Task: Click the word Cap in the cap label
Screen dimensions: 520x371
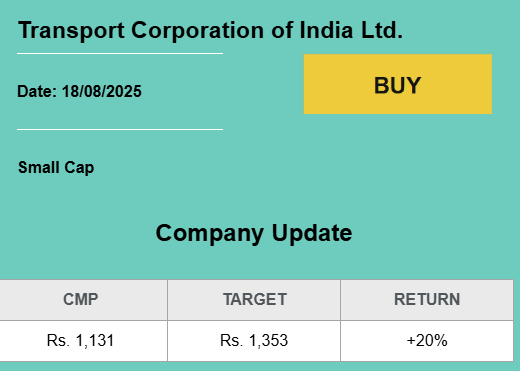Action: pyautogui.click(x=79, y=168)
